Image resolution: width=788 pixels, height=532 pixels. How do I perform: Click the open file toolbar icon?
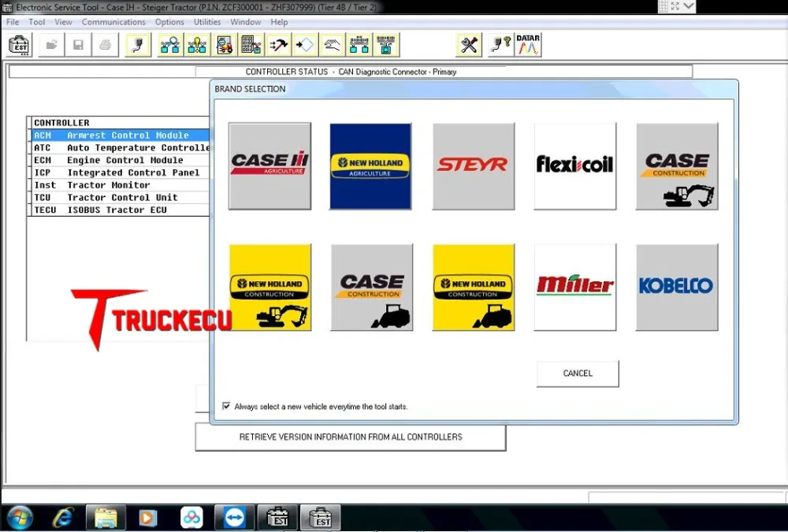pos(51,45)
